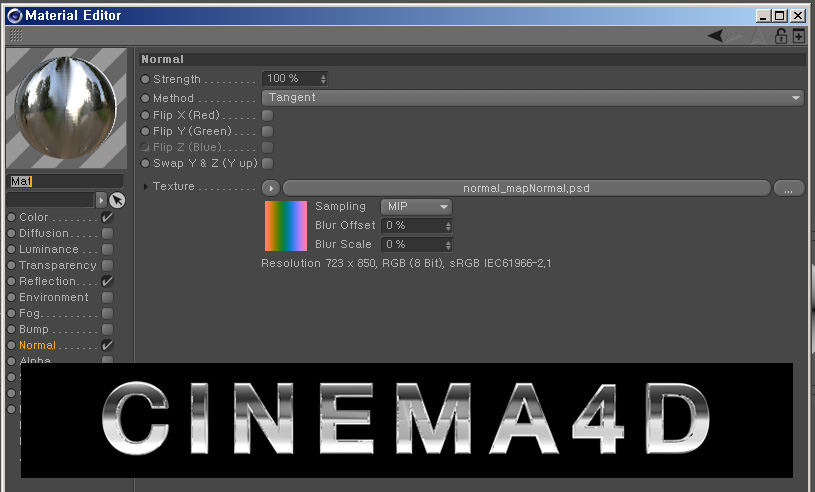
Task: Click the Strength 100 % value field
Action: 295,79
